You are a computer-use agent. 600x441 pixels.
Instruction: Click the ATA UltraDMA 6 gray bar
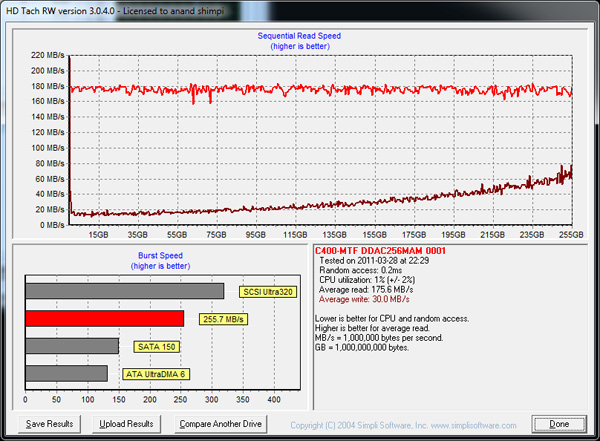(66, 373)
